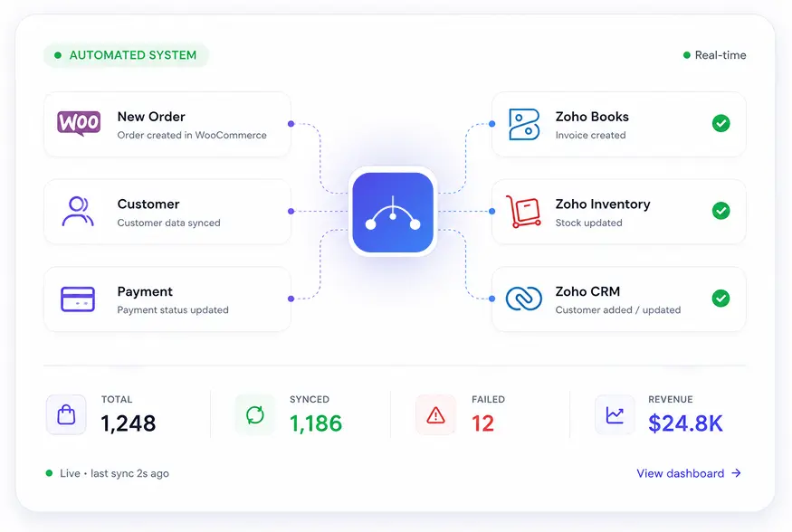Click the Zoho Inventory green checkmark
This screenshot has height=532, width=792.
[x=720, y=211]
